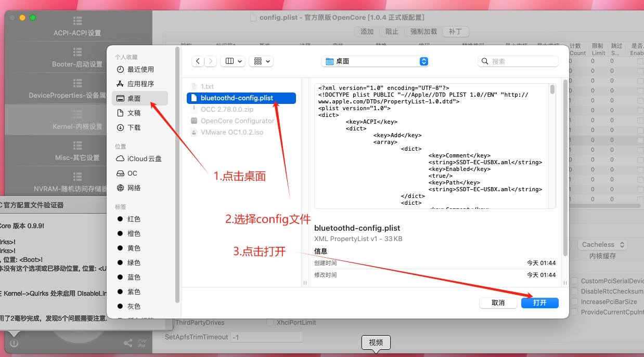Filter by the 绿色 tag
This screenshot has height=357, width=644.
pyautogui.click(x=140, y=262)
